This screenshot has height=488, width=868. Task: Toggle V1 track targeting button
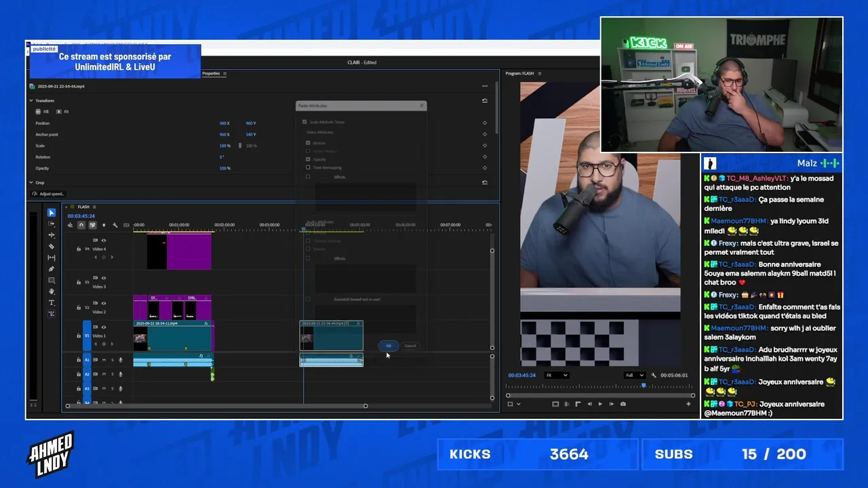pos(87,335)
